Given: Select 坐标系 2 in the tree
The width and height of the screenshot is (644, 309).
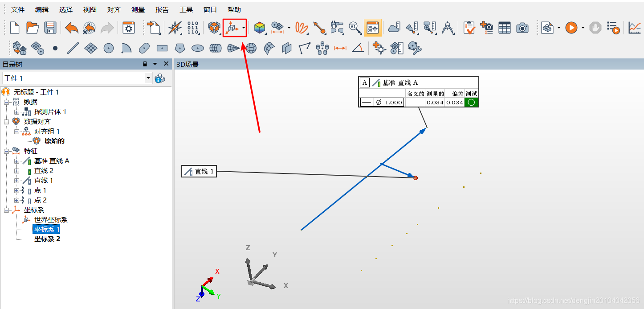Looking at the screenshot, I should pyautogui.click(x=47, y=239).
